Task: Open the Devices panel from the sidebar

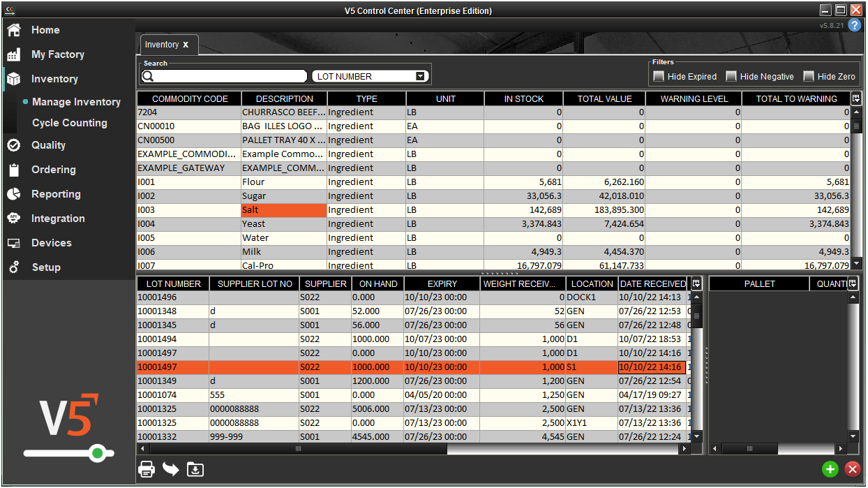Action: pyautogui.click(x=50, y=243)
